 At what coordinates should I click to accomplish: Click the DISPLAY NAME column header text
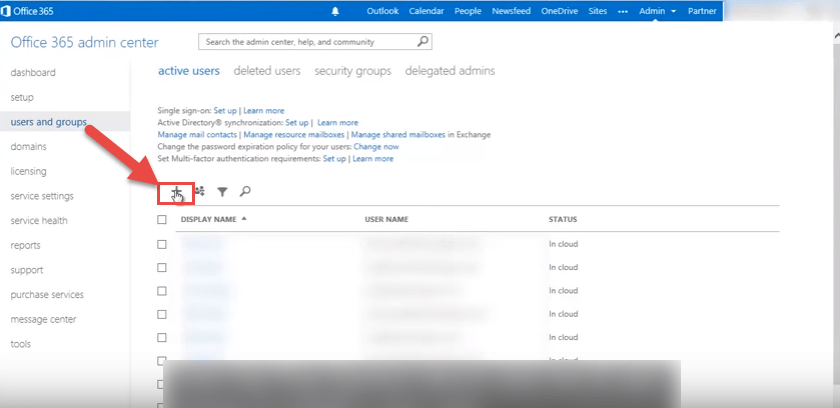(208, 220)
